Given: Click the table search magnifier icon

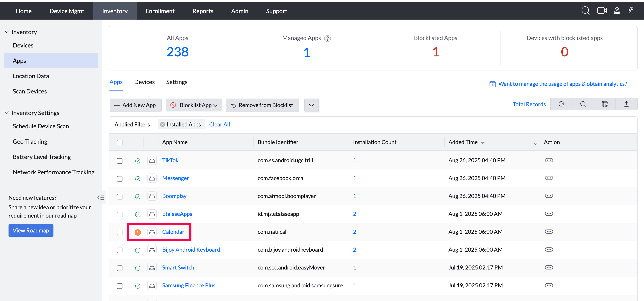Looking at the screenshot, I should click(583, 104).
